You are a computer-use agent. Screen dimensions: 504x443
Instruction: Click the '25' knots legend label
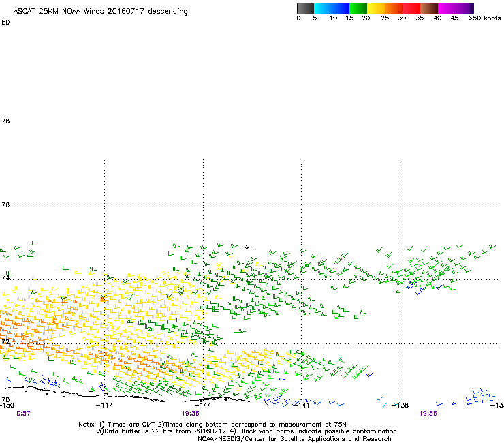coord(385,18)
